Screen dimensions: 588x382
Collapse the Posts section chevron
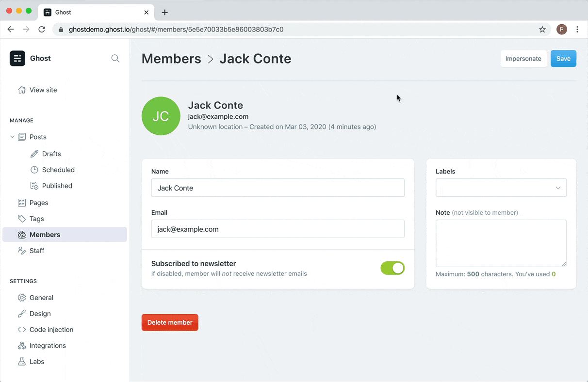pos(13,137)
